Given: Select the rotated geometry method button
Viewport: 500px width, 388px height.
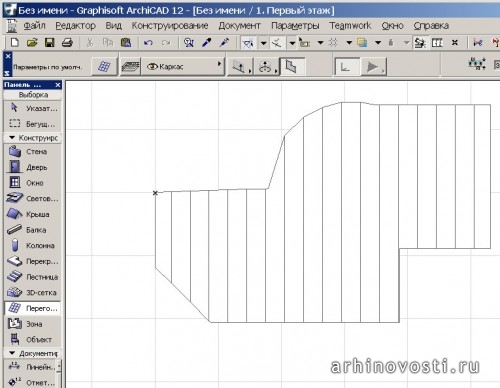Looking at the screenshot, I should point(266,67).
